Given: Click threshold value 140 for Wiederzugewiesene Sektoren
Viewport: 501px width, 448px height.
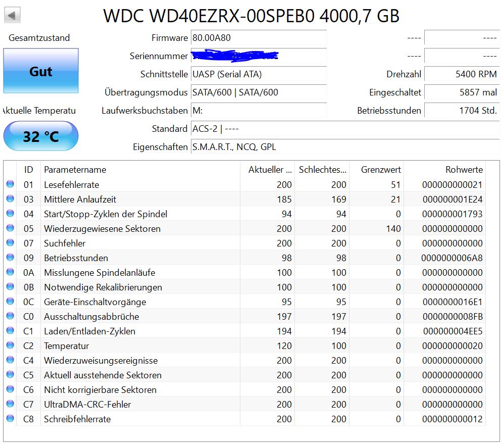Looking at the screenshot, I should (393, 229).
